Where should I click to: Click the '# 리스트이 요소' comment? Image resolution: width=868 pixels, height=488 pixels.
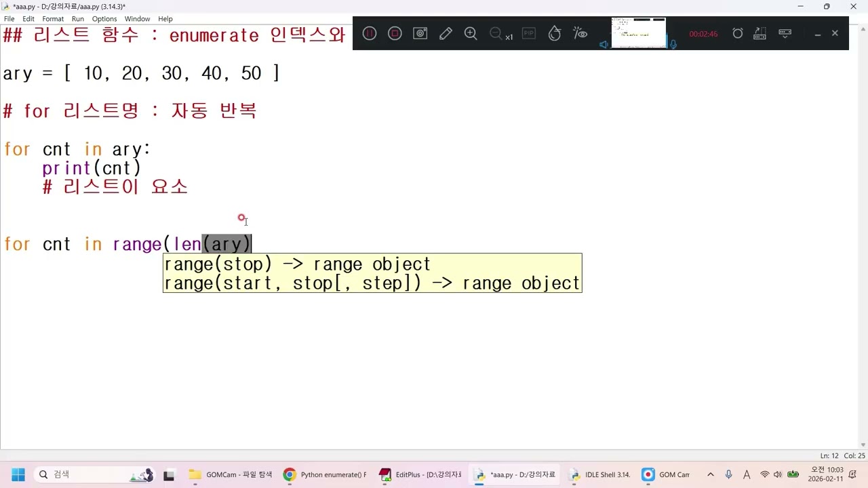(x=115, y=187)
